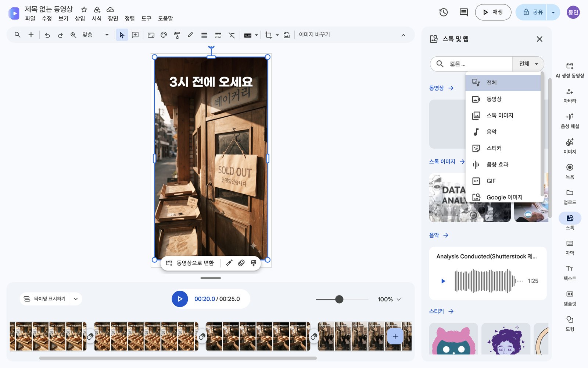Open the 공유 share options arrow
The image size is (588, 368).
click(553, 13)
